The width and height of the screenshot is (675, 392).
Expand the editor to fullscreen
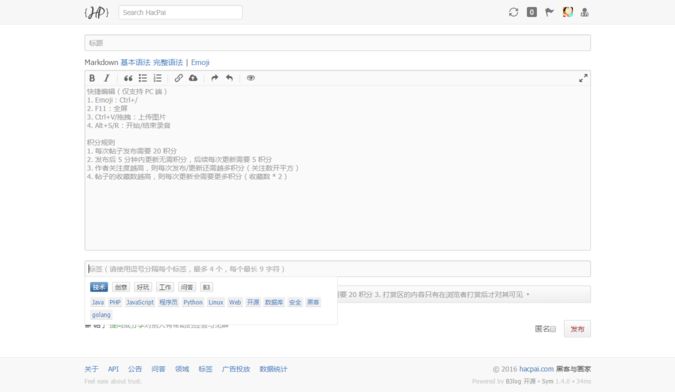[583, 78]
